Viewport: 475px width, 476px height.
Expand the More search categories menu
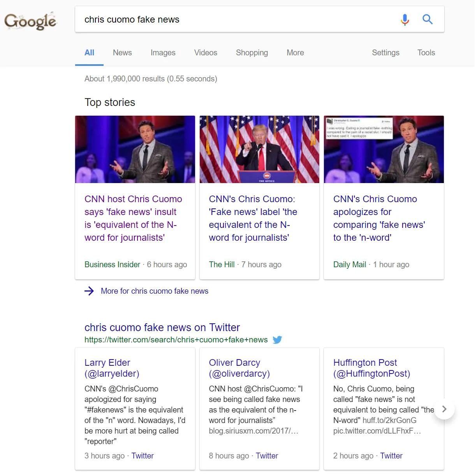pos(295,53)
